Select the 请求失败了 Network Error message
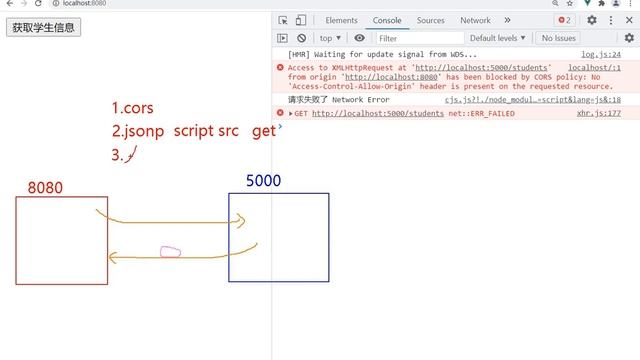The height and width of the screenshot is (360, 640). [339, 100]
